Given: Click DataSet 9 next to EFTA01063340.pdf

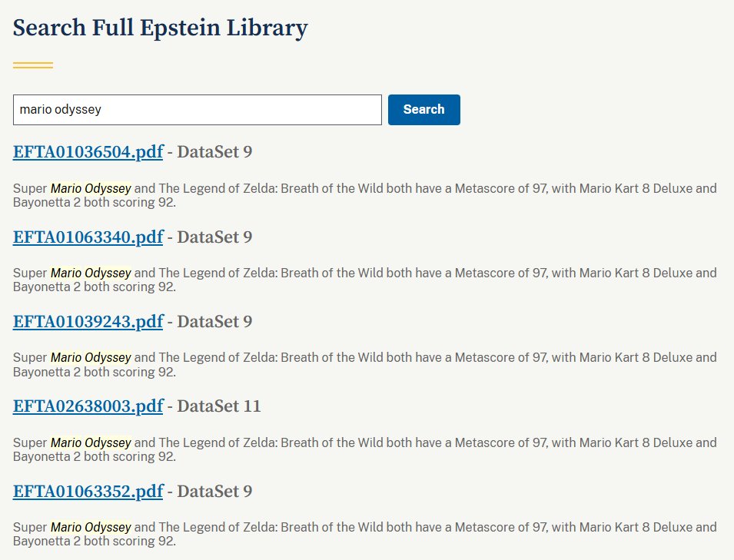Looking at the screenshot, I should coord(214,237).
